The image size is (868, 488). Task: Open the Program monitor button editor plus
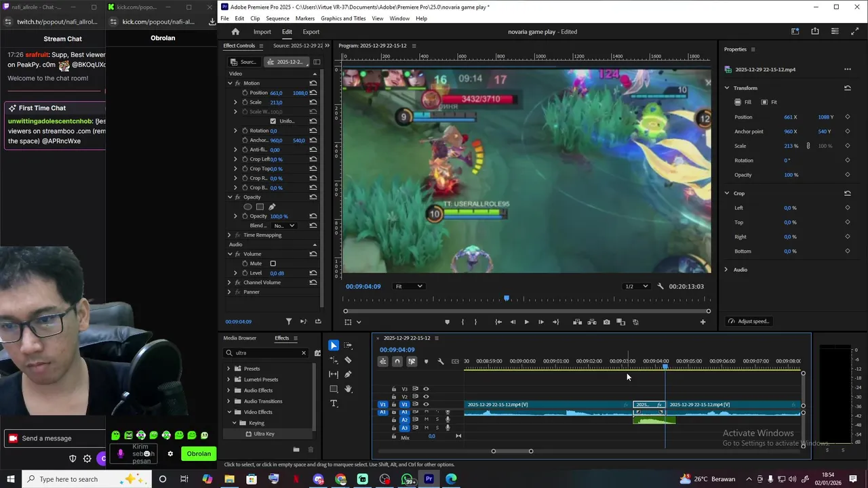pyautogui.click(x=703, y=322)
